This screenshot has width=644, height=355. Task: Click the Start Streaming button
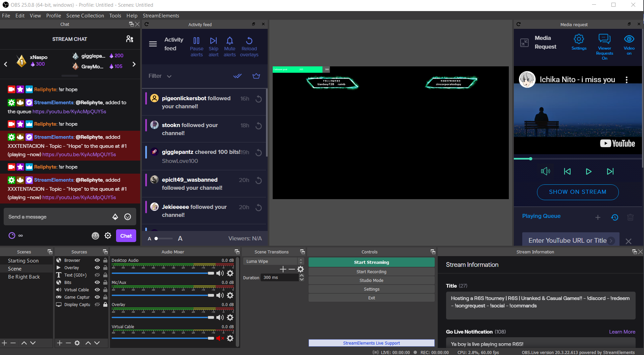coord(371,262)
